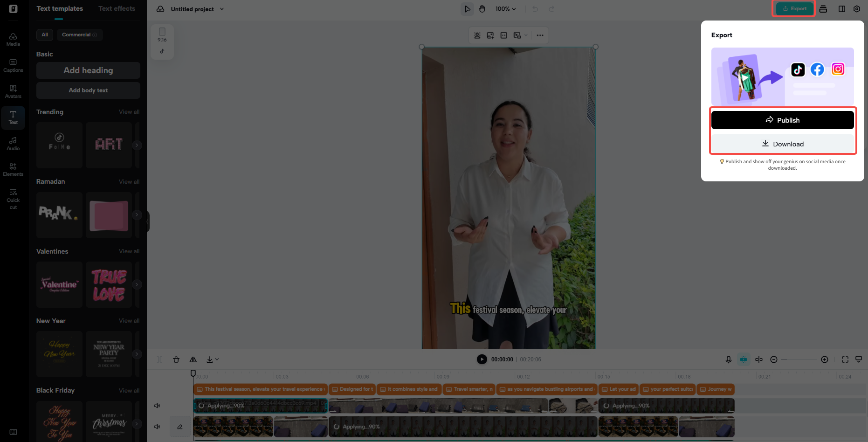Open the Untitled project name dropdown
Screen dimensions: 868x442
[x=222, y=9]
